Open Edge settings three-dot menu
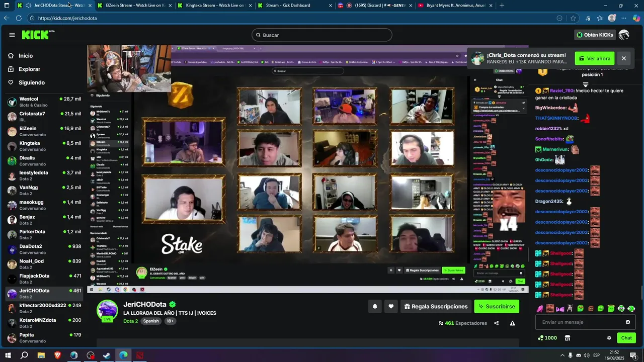This screenshot has width=644, height=362. click(x=624, y=18)
